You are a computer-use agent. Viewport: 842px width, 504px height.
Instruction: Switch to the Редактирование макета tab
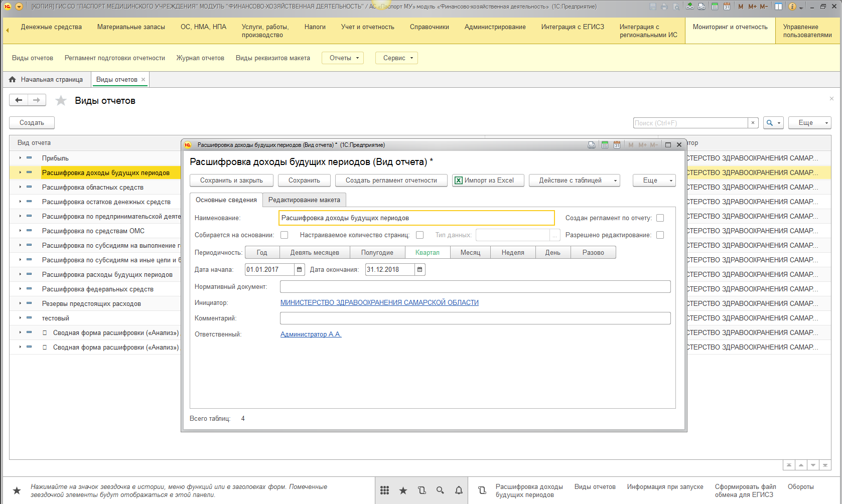coord(304,200)
